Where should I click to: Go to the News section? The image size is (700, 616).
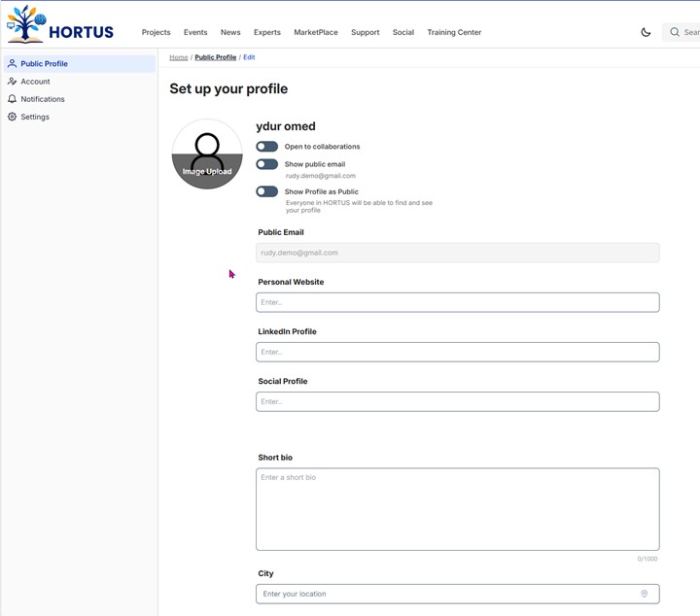230,32
